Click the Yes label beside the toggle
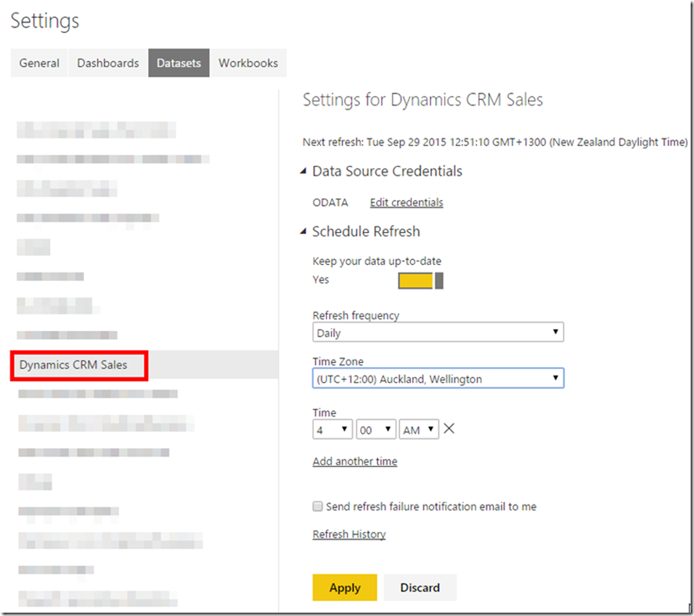Image resolution: width=694 pixels, height=616 pixels. pos(320,280)
